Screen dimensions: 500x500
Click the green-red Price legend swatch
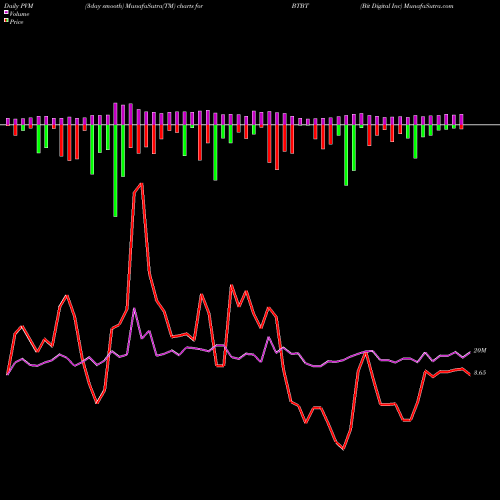coord(6,21)
